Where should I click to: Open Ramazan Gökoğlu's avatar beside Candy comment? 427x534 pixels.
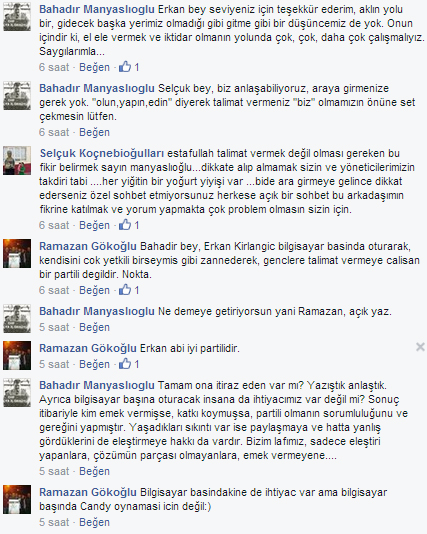pyautogui.click(x=17, y=500)
